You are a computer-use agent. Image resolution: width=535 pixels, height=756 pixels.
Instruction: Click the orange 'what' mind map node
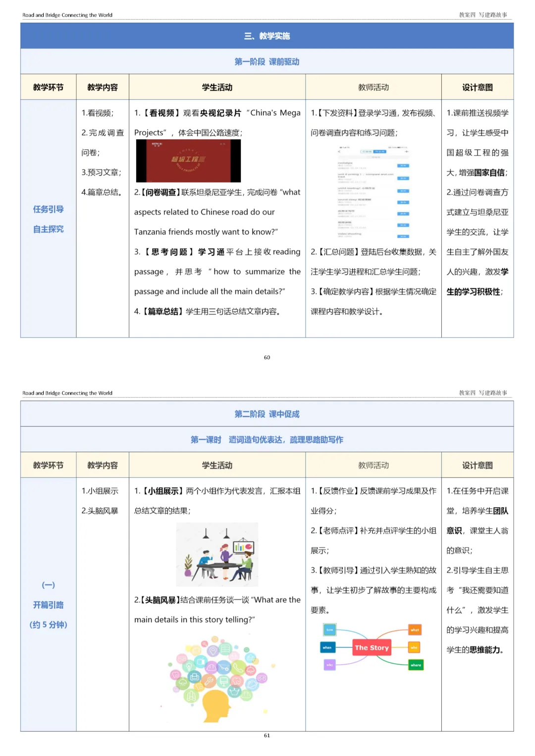point(415,630)
